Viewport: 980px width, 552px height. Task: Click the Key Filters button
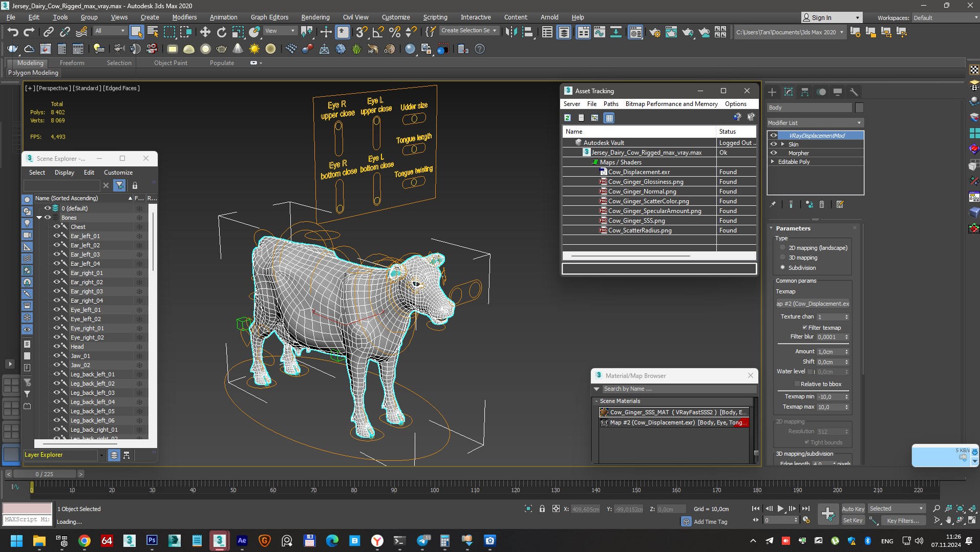(x=903, y=520)
